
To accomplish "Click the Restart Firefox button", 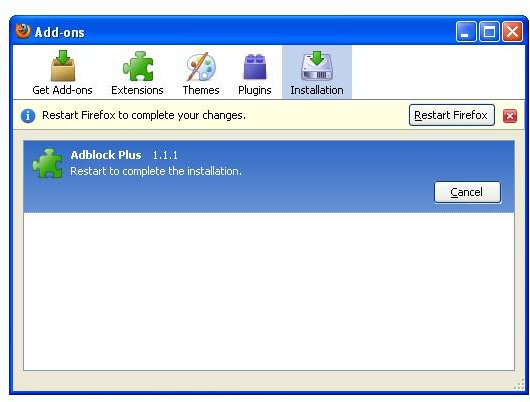I will [452, 115].
